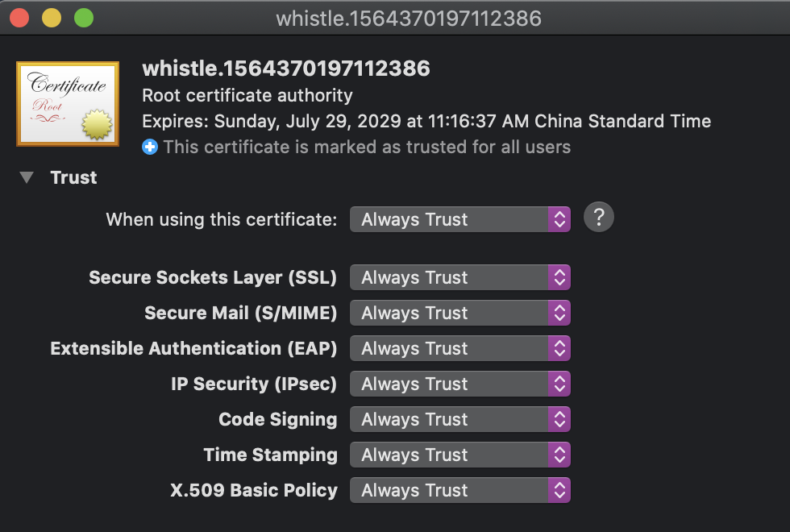
Task: Open Extensible Authentication (EAP) trust dropdown
Action: point(459,348)
